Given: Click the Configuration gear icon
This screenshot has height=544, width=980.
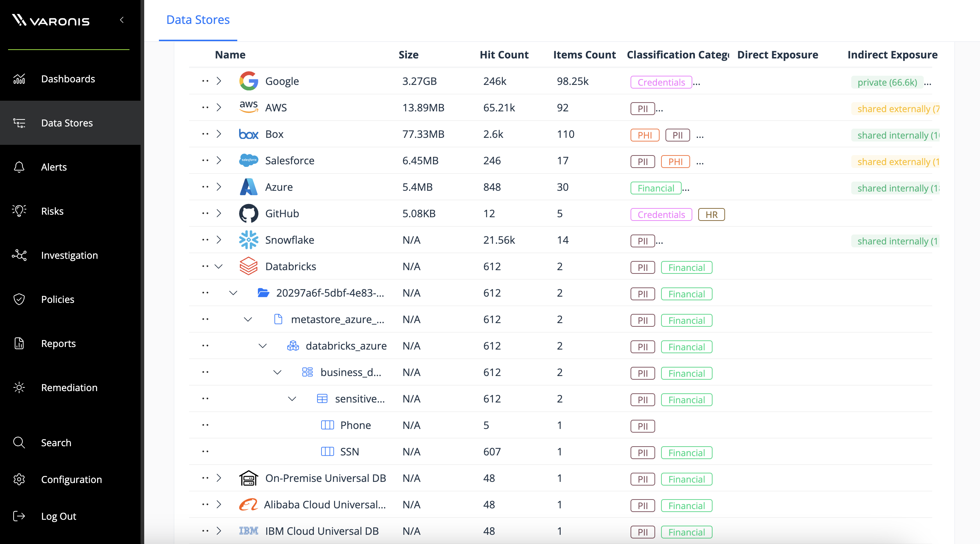Looking at the screenshot, I should point(19,479).
